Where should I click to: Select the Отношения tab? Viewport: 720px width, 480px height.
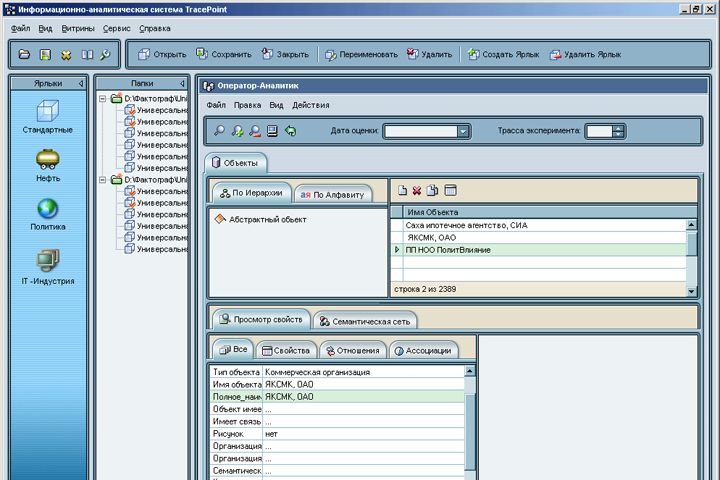[353, 351]
